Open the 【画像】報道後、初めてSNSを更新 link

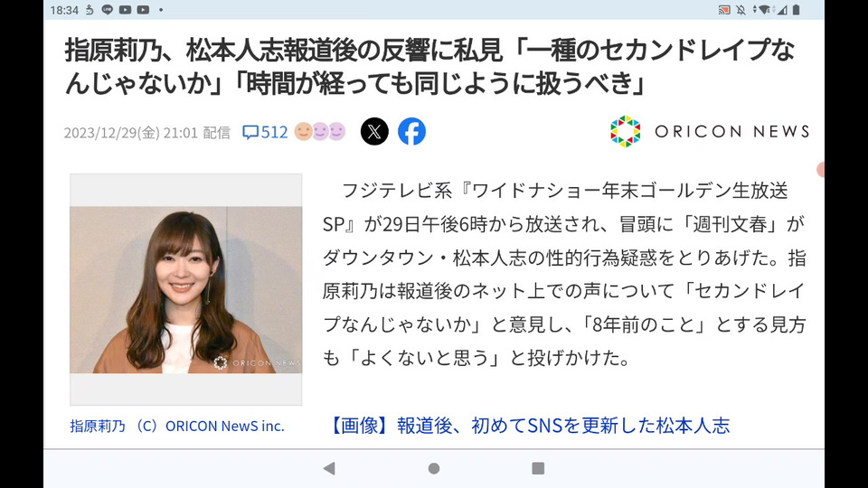pyautogui.click(x=530, y=426)
